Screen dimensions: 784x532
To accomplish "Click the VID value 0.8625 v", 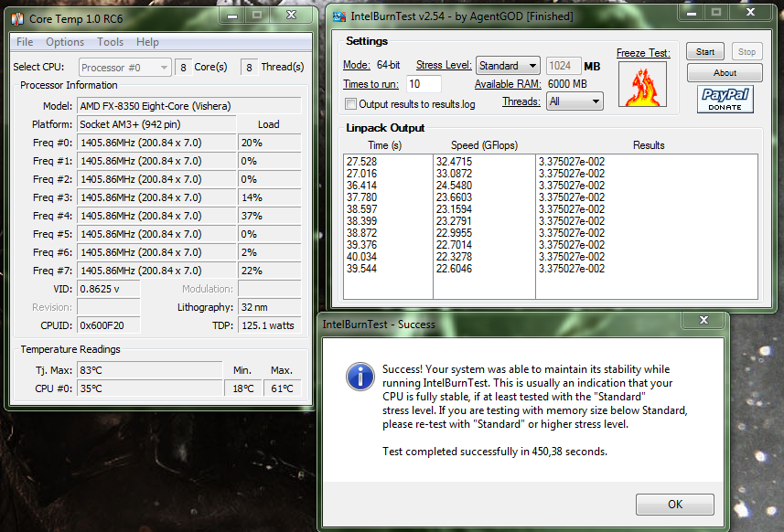I will point(109,289).
